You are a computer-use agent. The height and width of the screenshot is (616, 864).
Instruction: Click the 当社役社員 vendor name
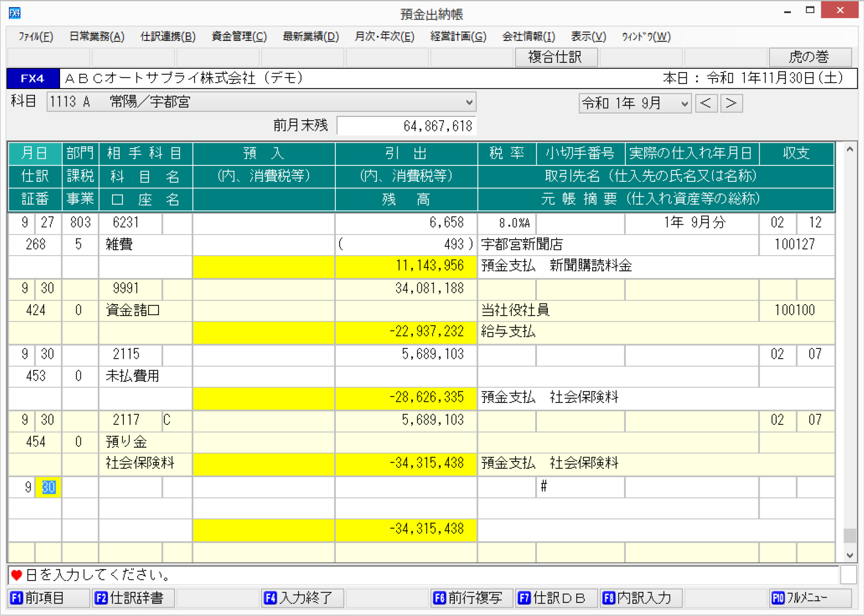[515, 310]
